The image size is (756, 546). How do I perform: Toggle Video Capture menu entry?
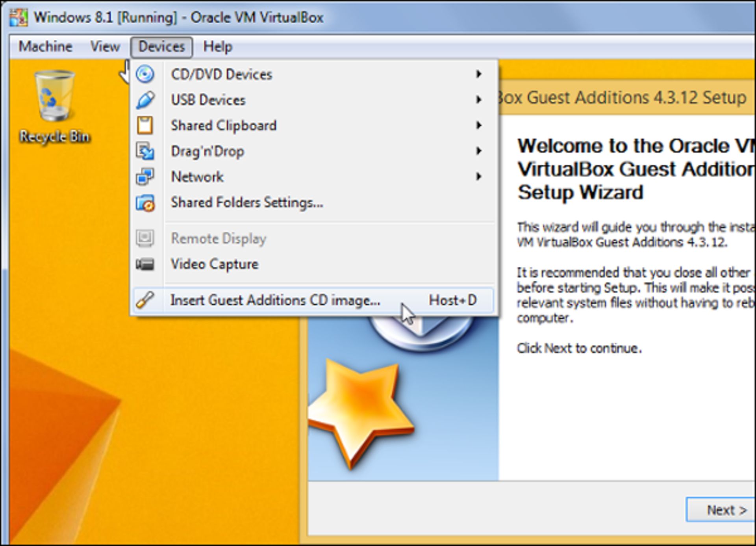[x=314, y=264]
